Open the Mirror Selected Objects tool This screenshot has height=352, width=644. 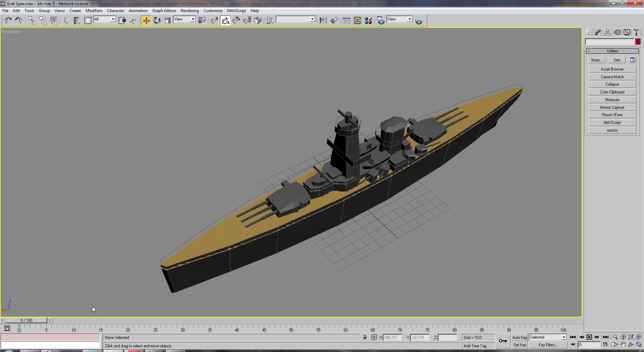pyautogui.click(x=323, y=20)
